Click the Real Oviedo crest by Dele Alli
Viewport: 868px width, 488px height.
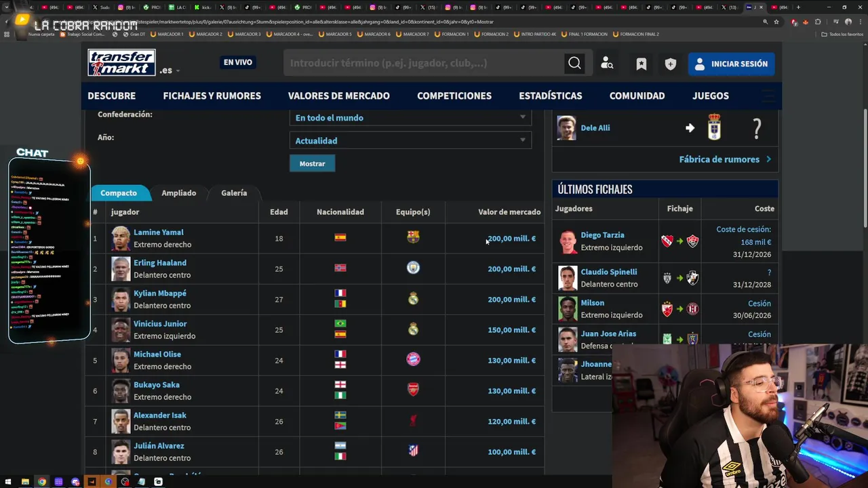(x=714, y=127)
